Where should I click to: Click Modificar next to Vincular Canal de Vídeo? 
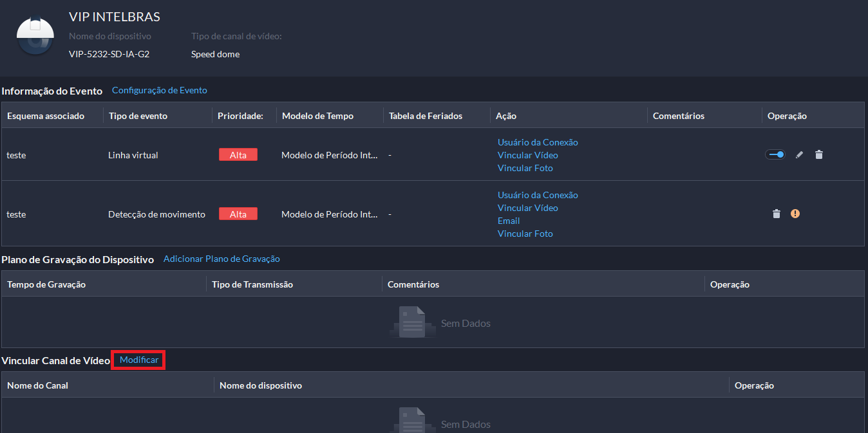139,360
